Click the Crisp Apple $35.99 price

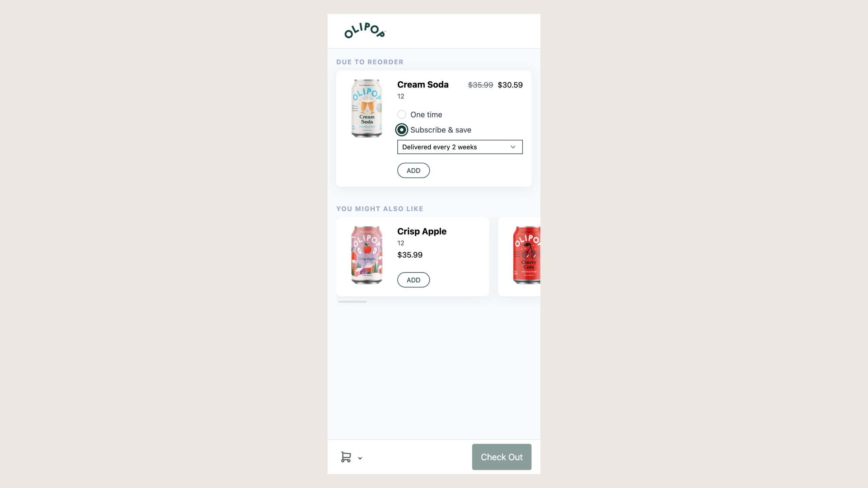click(x=410, y=255)
